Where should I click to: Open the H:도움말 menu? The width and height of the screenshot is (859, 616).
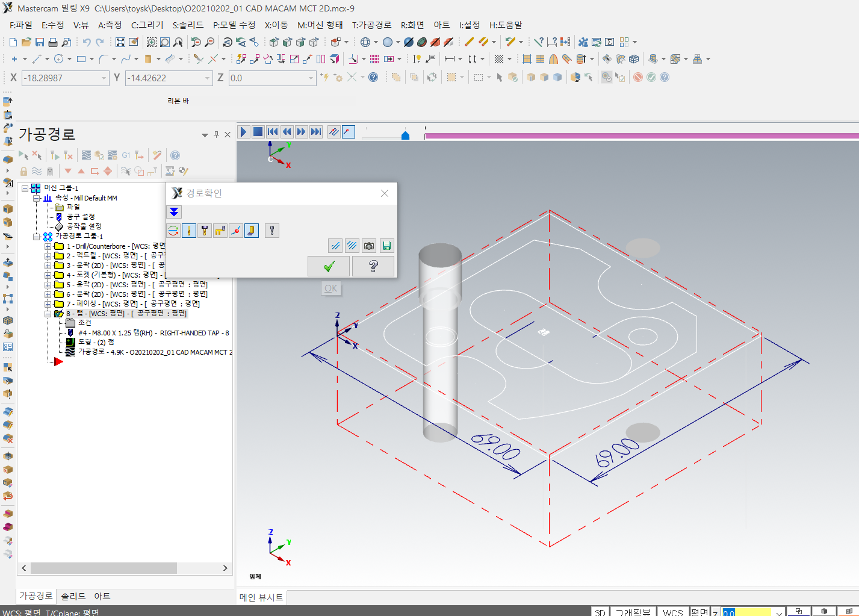(x=506, y=25)
